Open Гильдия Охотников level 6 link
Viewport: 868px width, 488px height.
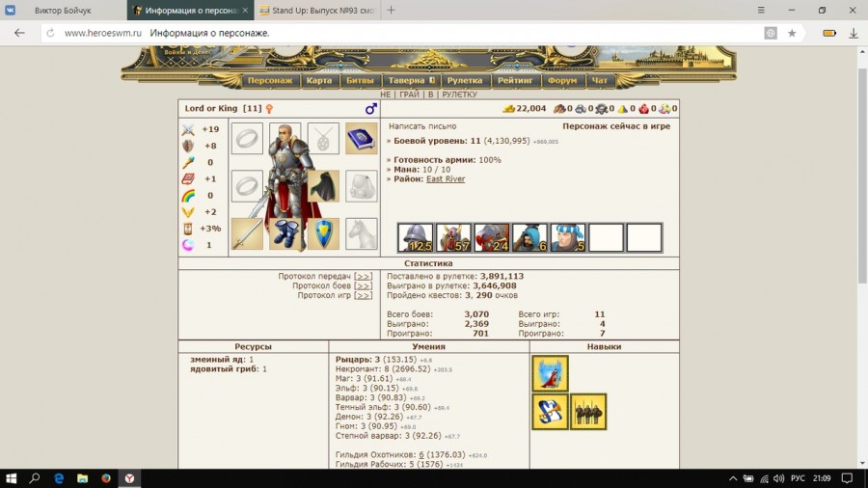tap(421, 454)
